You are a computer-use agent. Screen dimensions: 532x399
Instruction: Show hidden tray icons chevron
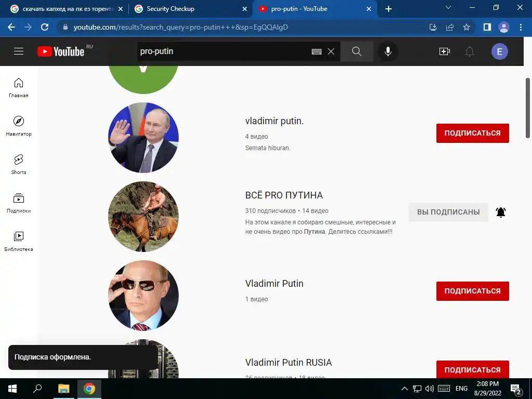click(404, 389)
